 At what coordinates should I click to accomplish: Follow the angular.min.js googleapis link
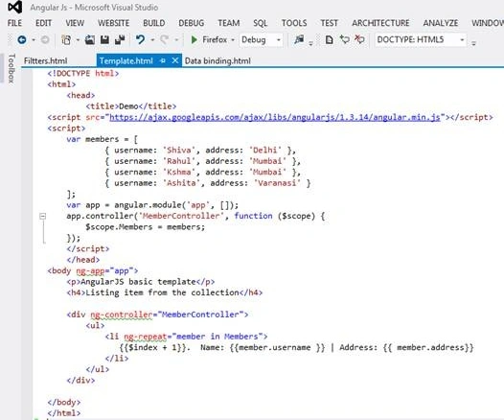pos(275,117)
